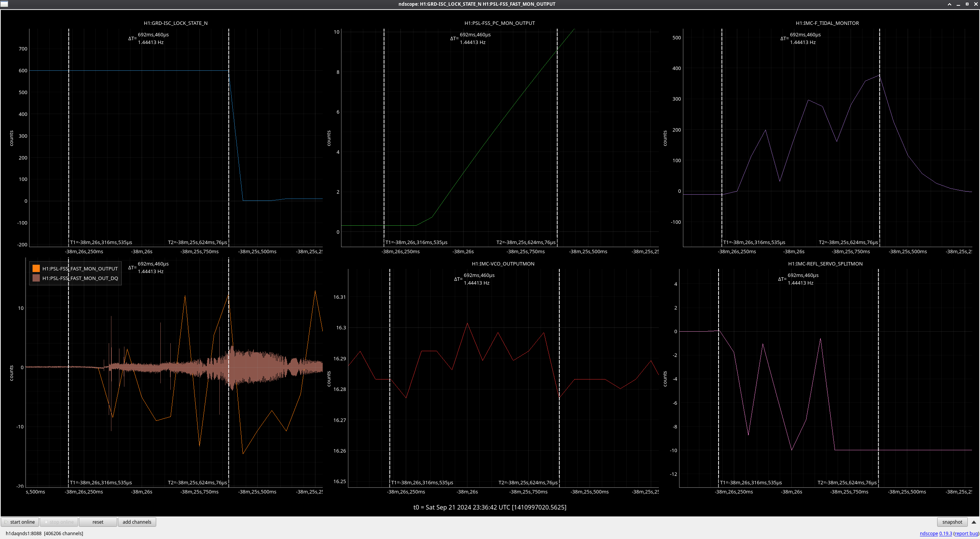Screen dimensions: 980x539
Task: Select T2 cursor line in TIDAL_MONITOR plot
Action: point(880,138)
